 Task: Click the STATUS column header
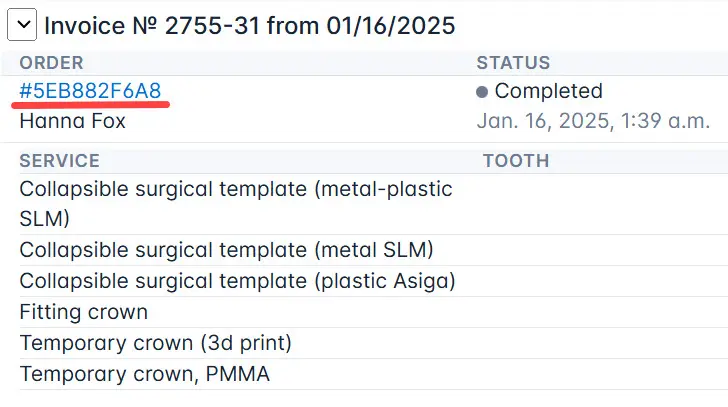tap(513, 63)
